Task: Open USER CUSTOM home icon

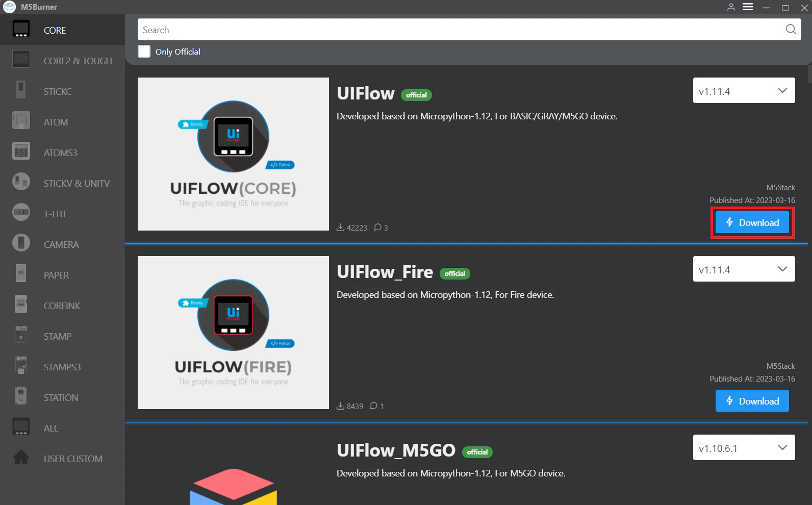Action: pyautogui.click(x=21, y=457)
